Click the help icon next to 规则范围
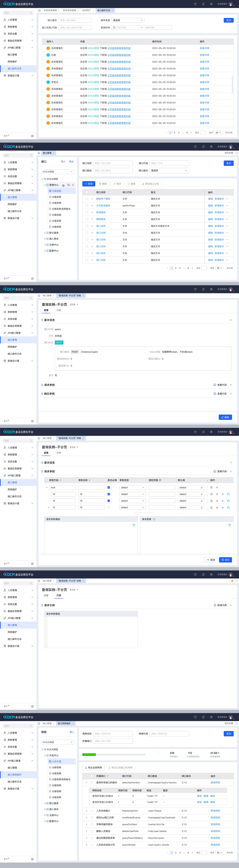The height and width of the screenshot is (868, 239). click(160, 480)
